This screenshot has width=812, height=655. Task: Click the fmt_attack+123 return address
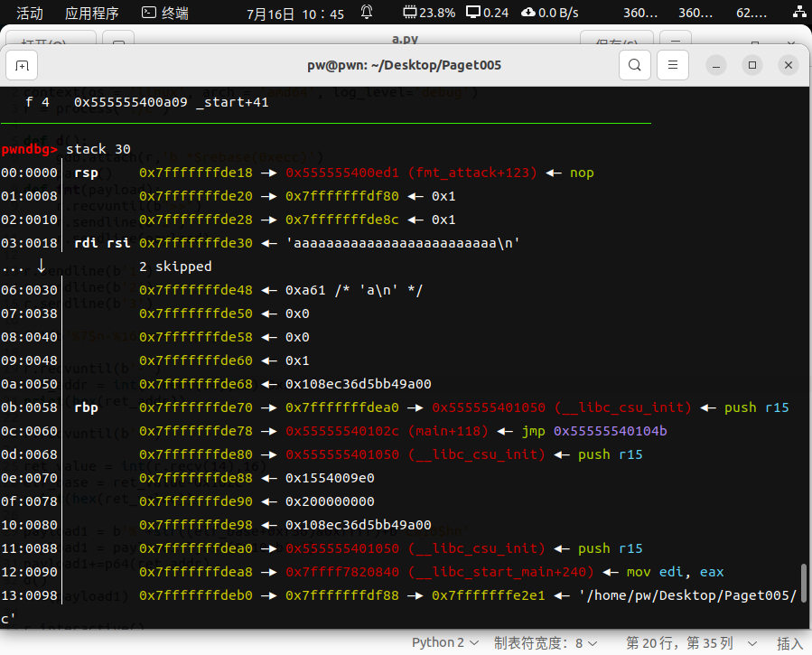coord(411,173)
